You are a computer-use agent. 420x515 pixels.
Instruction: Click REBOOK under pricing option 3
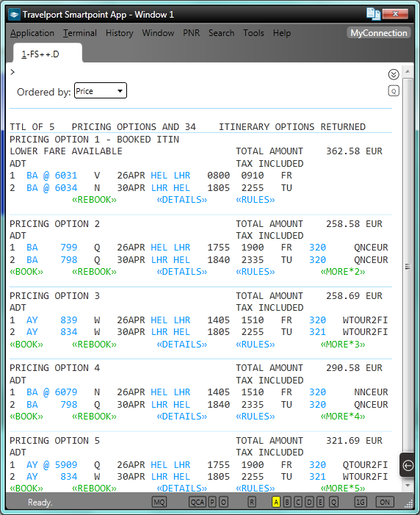94,345
